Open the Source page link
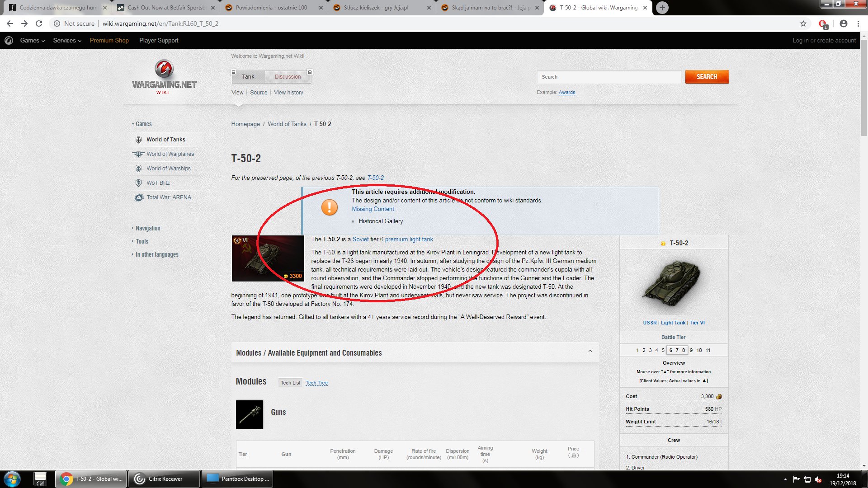 click(x=259, y=93)
